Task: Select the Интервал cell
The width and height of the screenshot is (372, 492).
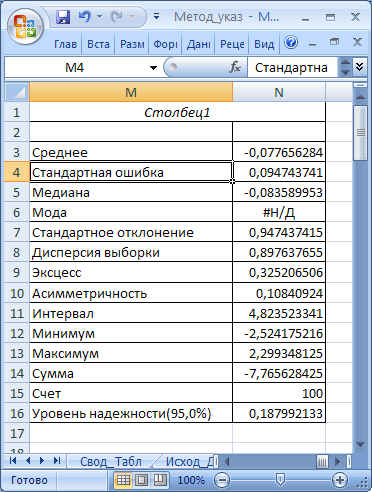Action: [131, 313]
